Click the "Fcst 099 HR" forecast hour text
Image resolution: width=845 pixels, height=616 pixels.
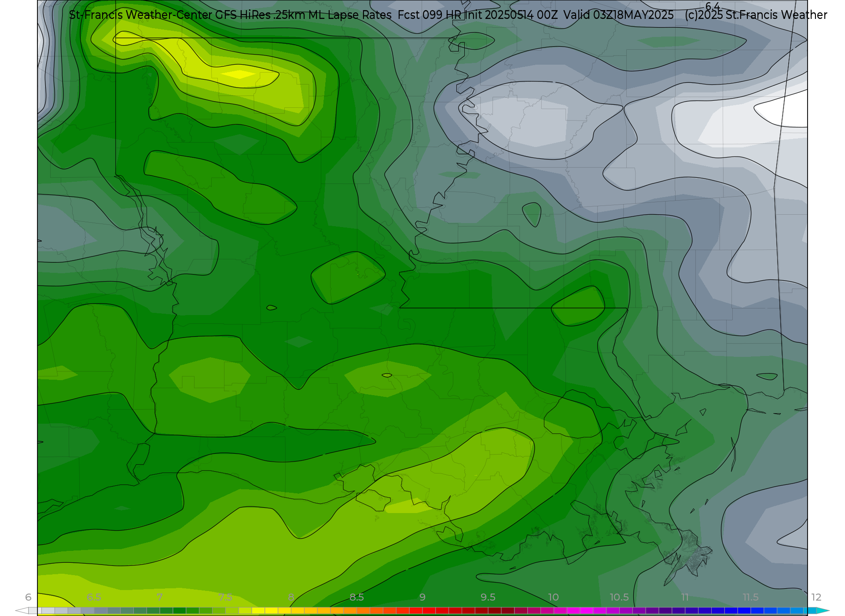tap(429, 15)
